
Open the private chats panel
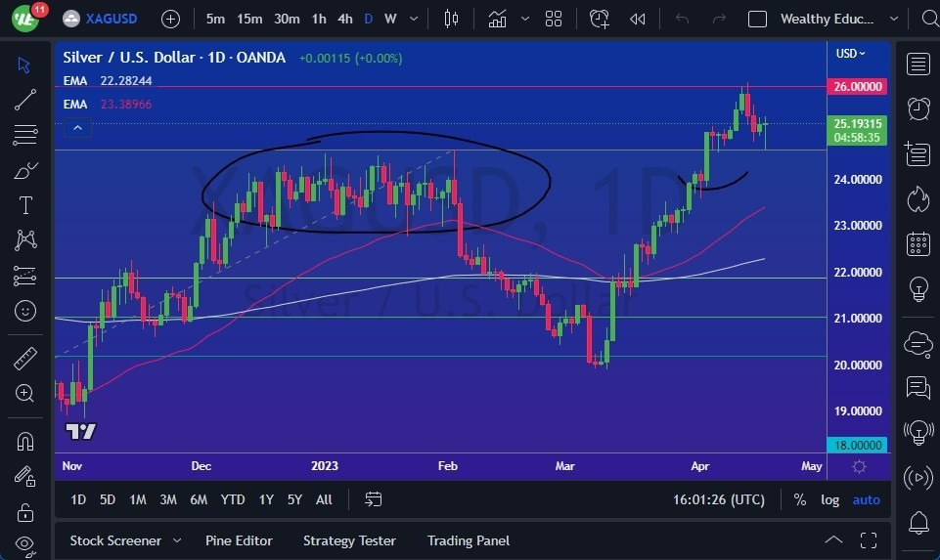tap(918, 388)
